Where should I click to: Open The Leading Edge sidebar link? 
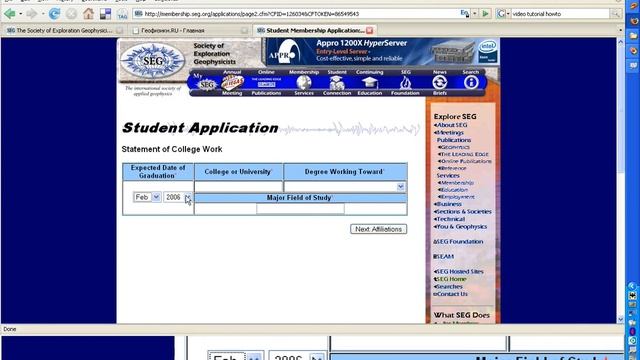tap(463, 154)
